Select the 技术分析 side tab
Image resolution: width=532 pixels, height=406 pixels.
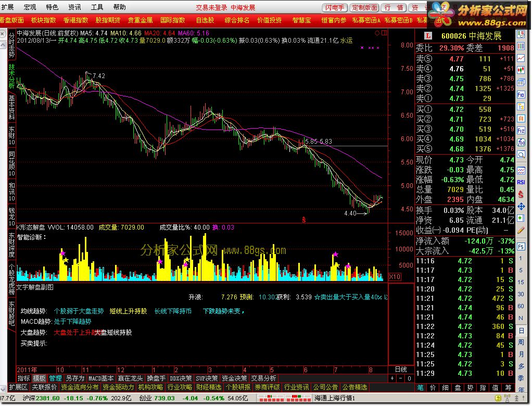(11, 76)
